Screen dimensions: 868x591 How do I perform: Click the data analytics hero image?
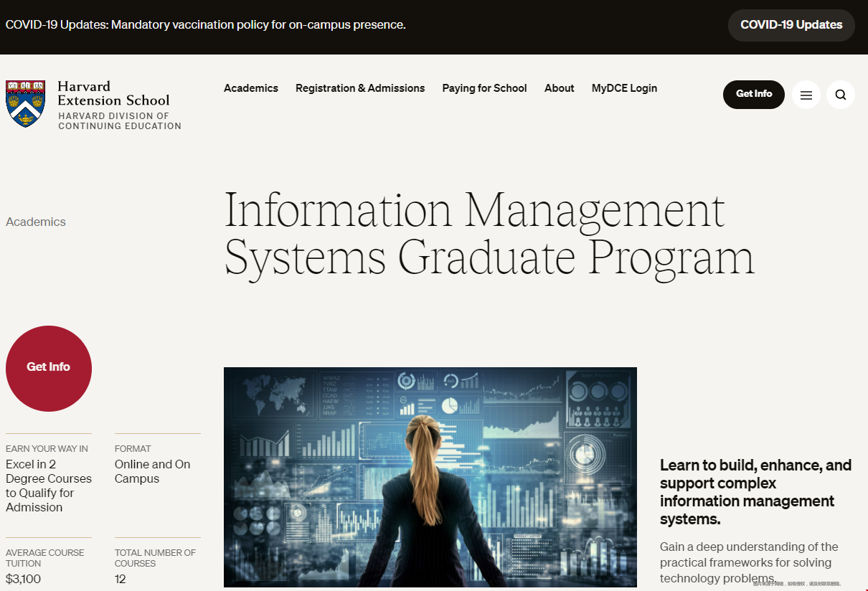pos(430,477)
